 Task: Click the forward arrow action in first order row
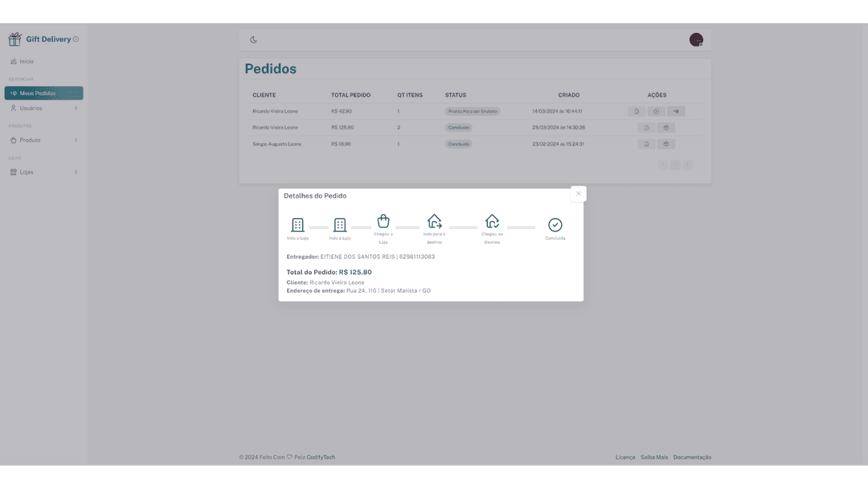click(x=677, y=111)
